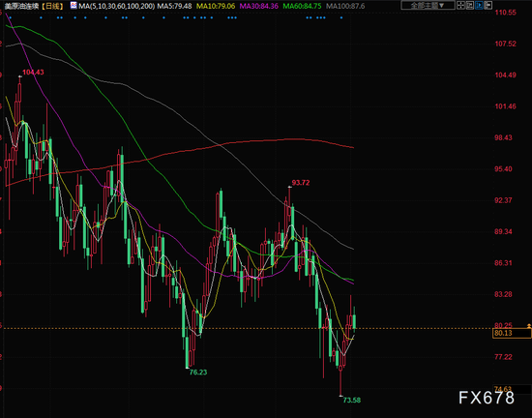
Task: Click the 104.43 high price marker
Action: [x=33, y=73]
